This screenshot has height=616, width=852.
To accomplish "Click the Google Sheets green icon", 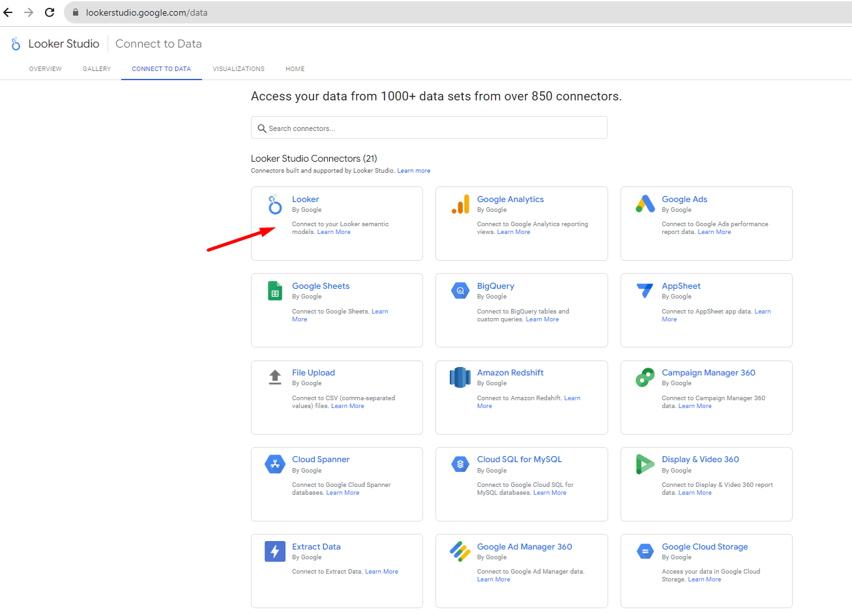I will [275, 291].
